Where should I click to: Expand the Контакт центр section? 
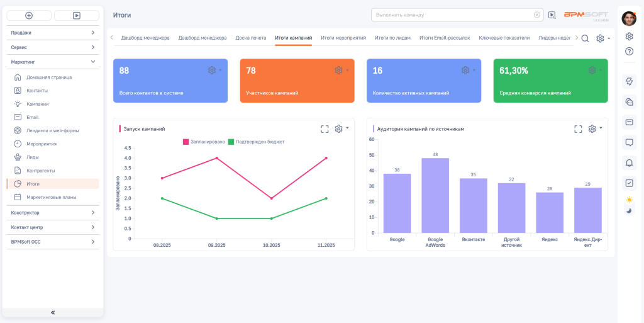(53, 227)
